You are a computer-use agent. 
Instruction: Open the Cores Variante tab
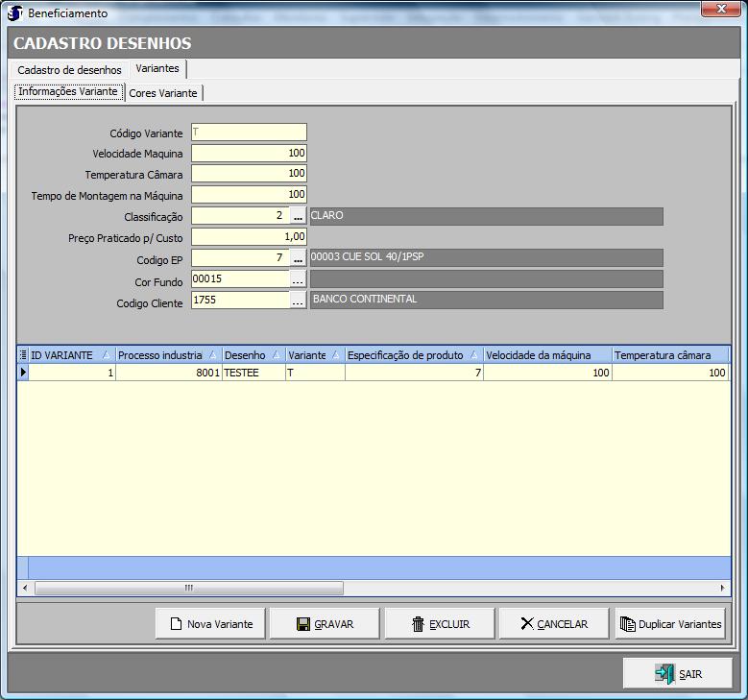tap(163, 93)
